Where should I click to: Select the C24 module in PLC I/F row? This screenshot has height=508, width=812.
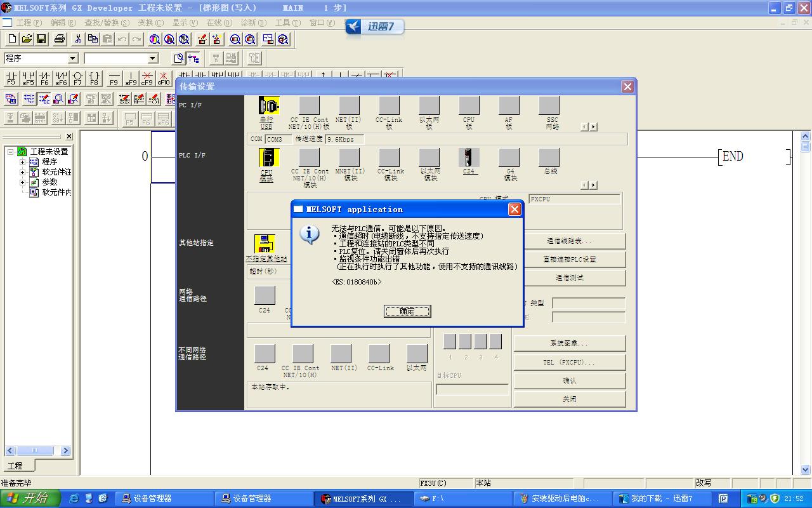point(469,158)
